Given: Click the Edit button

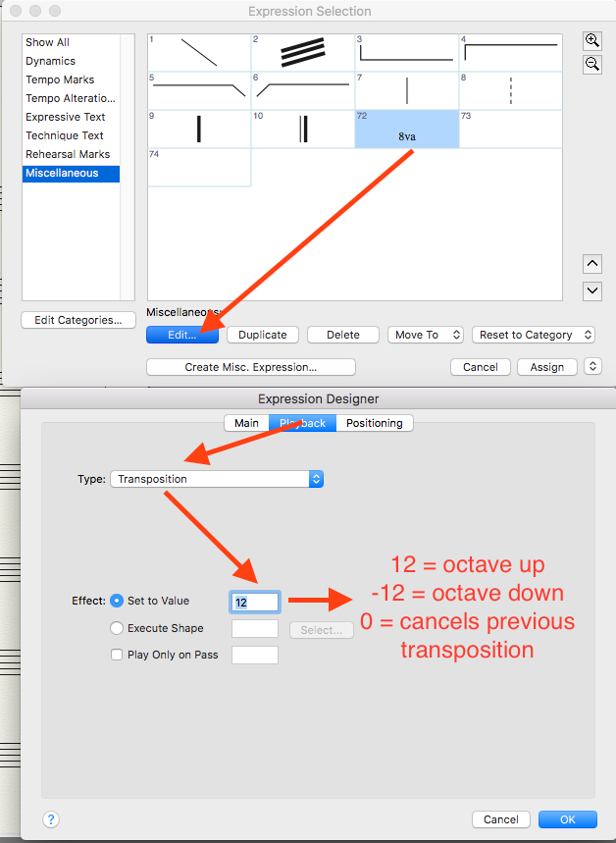Looking at the screenshot, I should click(x=182, y=335).
